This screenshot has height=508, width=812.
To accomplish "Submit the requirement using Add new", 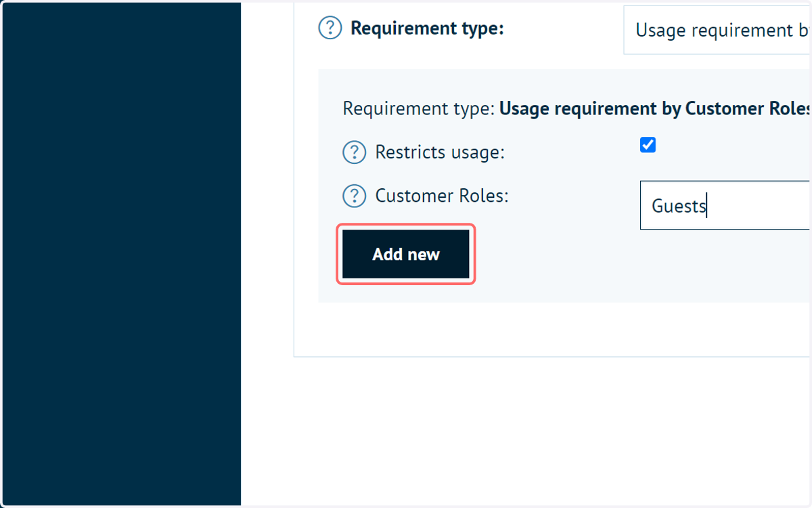I will tap(406, 254).
